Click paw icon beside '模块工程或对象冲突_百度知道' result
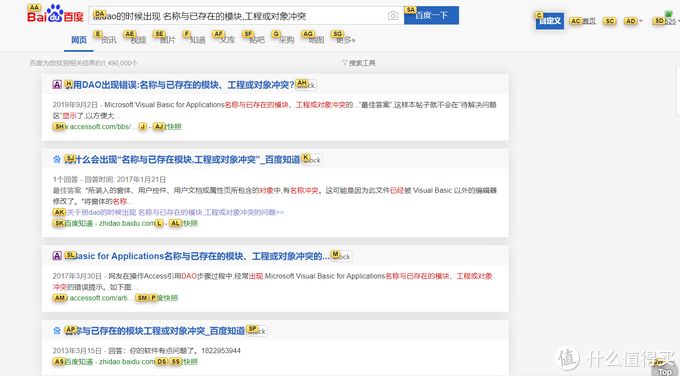680x376 pixels. (x=57, y=331)
